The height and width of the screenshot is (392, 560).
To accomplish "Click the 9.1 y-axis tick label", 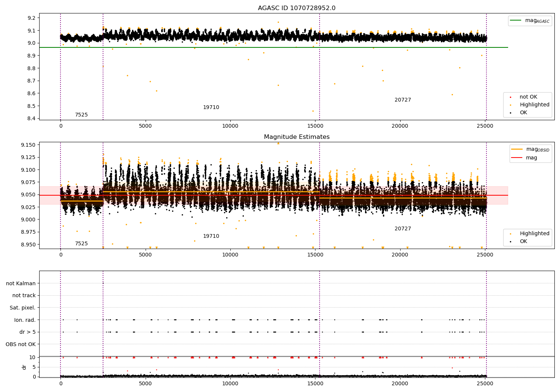I will [32, 31].
